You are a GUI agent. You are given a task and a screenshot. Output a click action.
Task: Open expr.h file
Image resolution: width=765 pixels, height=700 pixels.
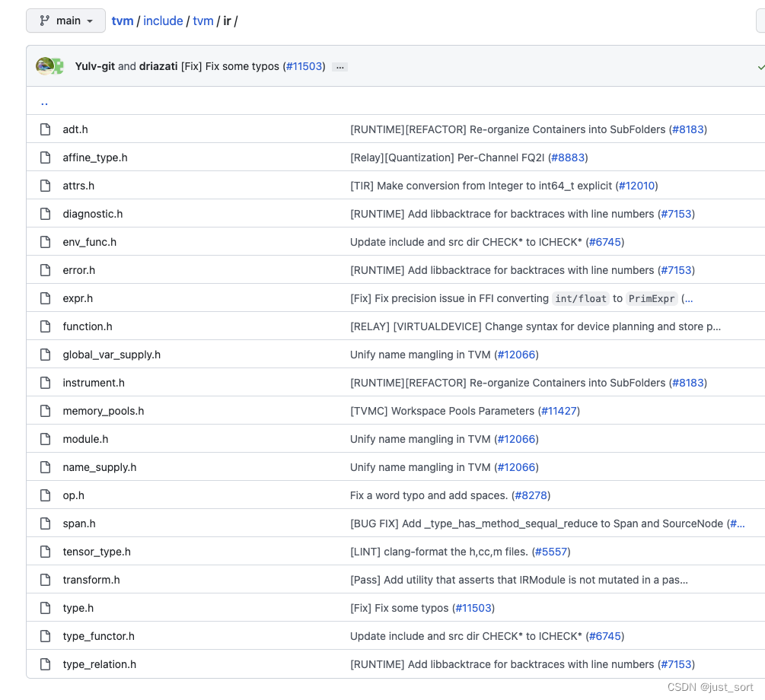[x=78, y=298]
